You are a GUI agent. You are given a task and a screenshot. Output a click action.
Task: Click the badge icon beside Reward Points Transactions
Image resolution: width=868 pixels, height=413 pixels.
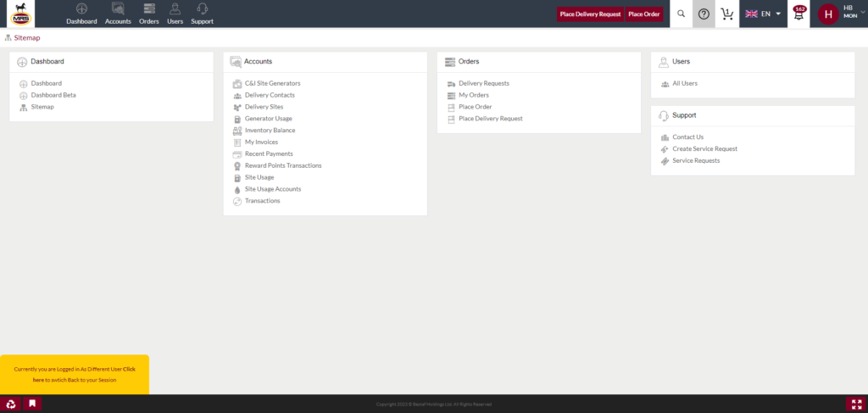237,166
